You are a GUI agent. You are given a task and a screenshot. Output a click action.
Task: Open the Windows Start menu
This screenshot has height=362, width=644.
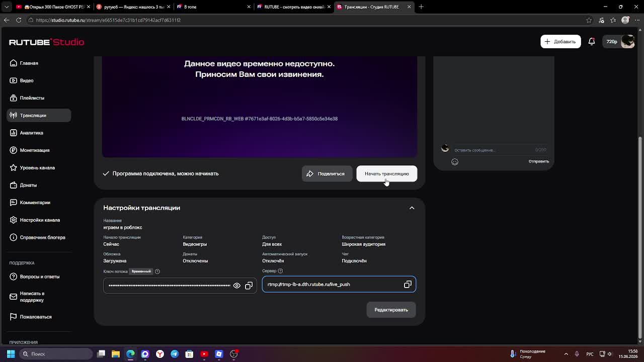point(11,354)
